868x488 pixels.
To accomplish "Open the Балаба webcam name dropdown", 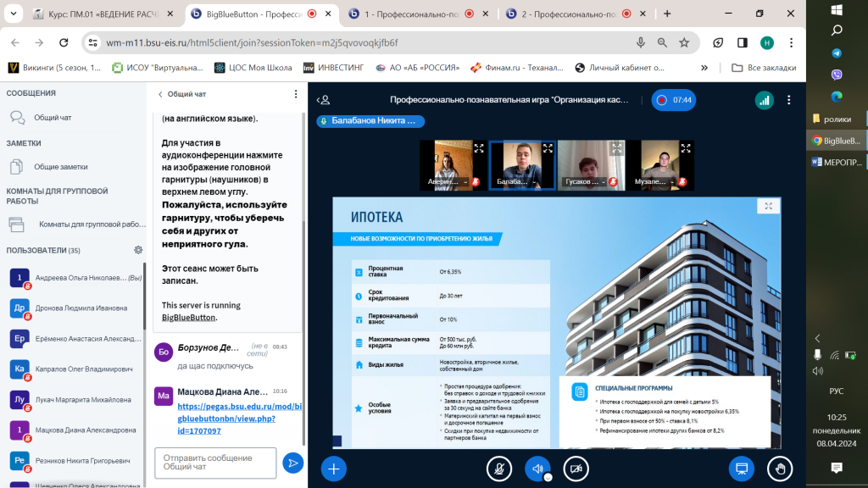I will (x=516, y=181).
